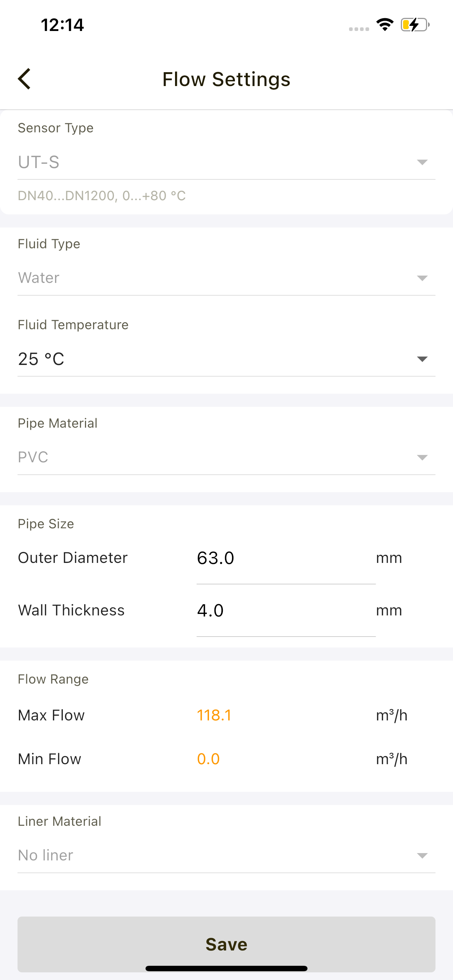
Task: Tap the Max Flow value 118.1
Action: 214,716
